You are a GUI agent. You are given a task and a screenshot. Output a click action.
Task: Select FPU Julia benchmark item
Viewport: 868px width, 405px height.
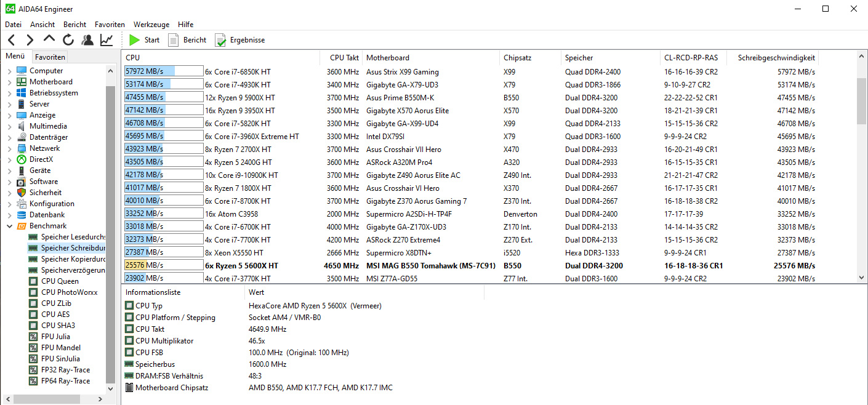55,337
